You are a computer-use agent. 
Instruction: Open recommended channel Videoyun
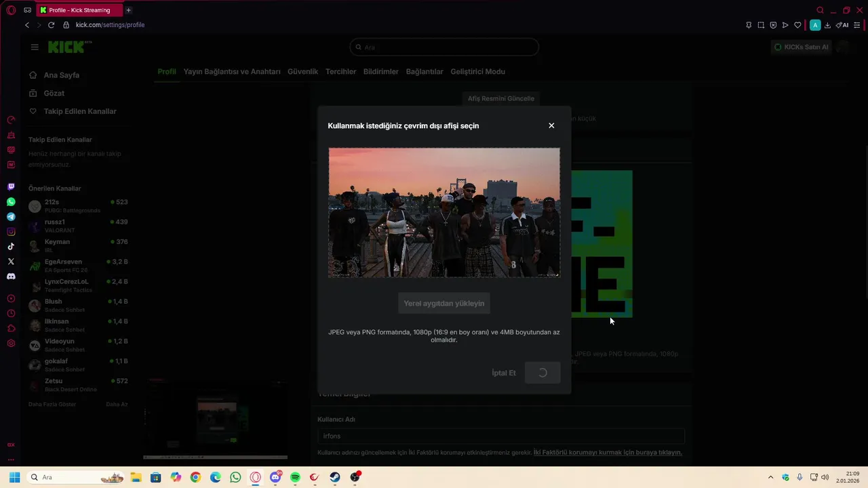(78, 345)
